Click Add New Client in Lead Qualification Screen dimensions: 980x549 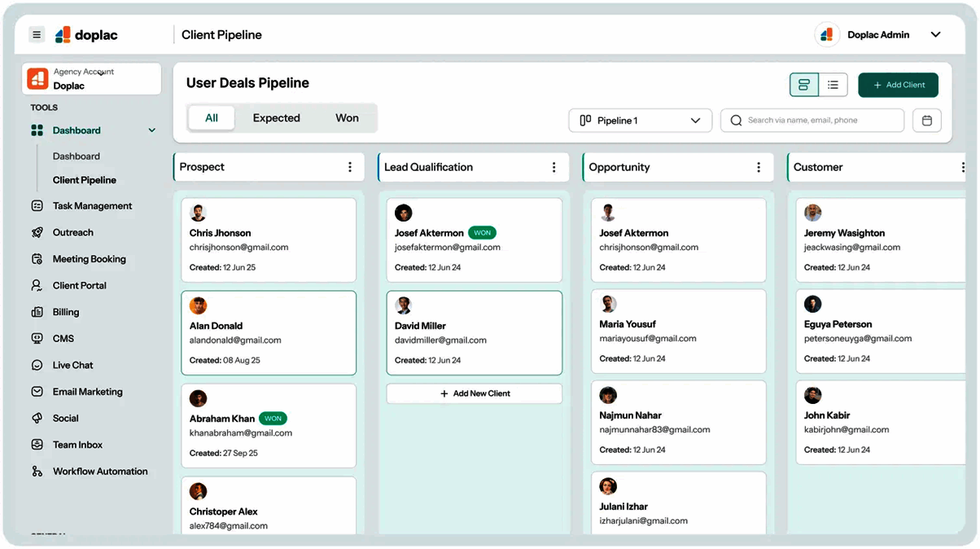475,393
